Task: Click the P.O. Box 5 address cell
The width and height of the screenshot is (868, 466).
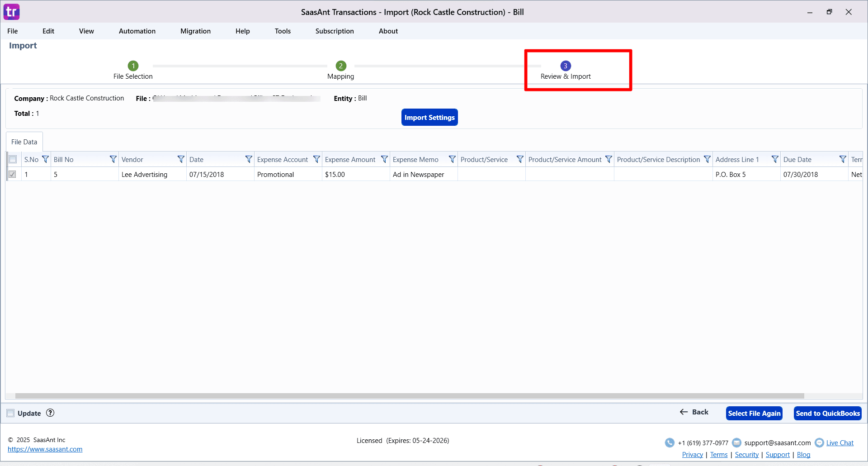Action: point(746,174)
